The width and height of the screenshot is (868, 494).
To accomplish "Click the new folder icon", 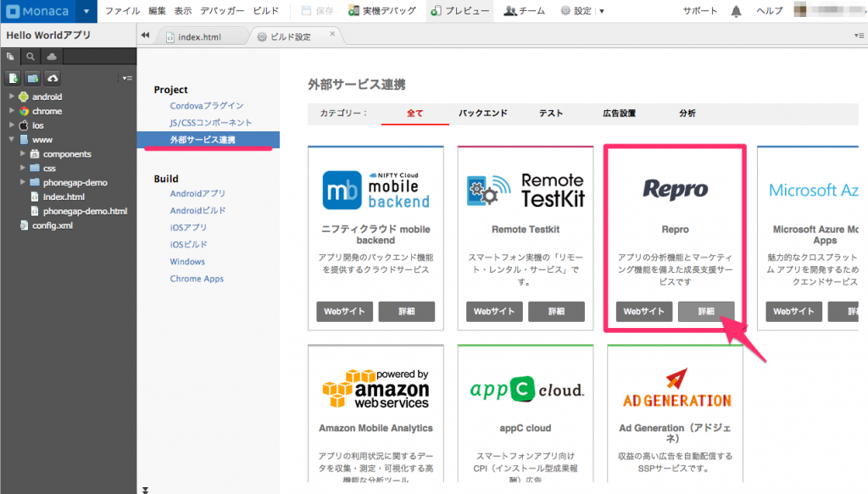I will point(33,79).
